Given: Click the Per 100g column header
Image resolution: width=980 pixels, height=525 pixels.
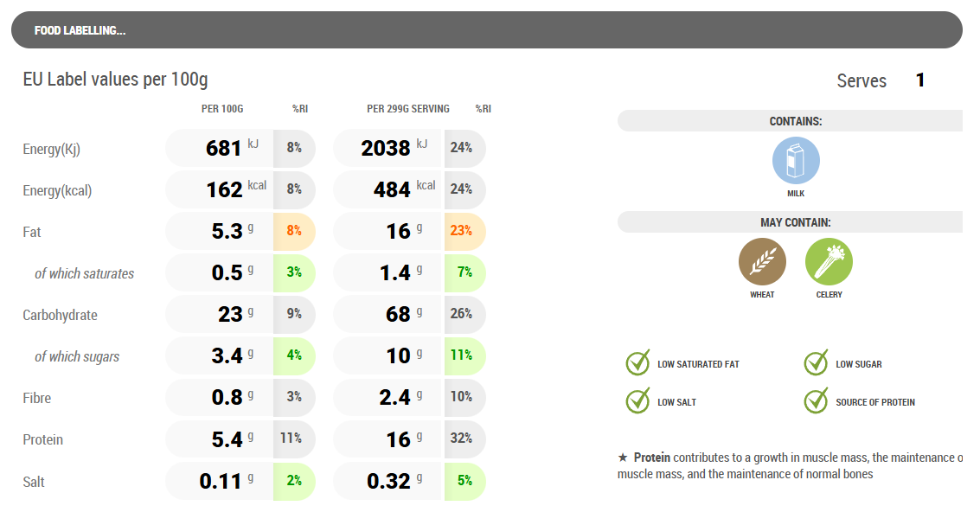Looking at the screenshot, I should coord(222,109).
